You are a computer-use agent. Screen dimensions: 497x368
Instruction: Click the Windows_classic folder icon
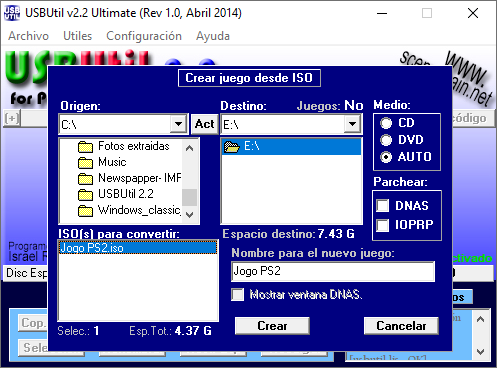(85, 210)
